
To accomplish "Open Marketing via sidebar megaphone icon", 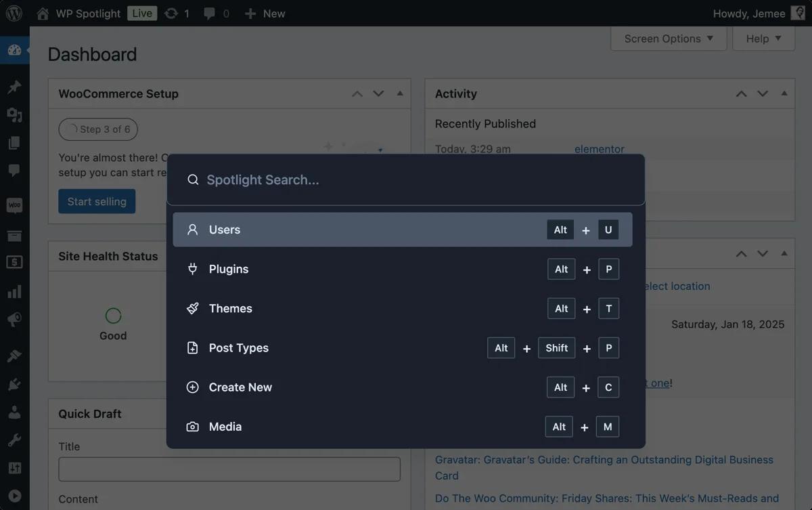I will pyautogui.click(x=14, y=320).
